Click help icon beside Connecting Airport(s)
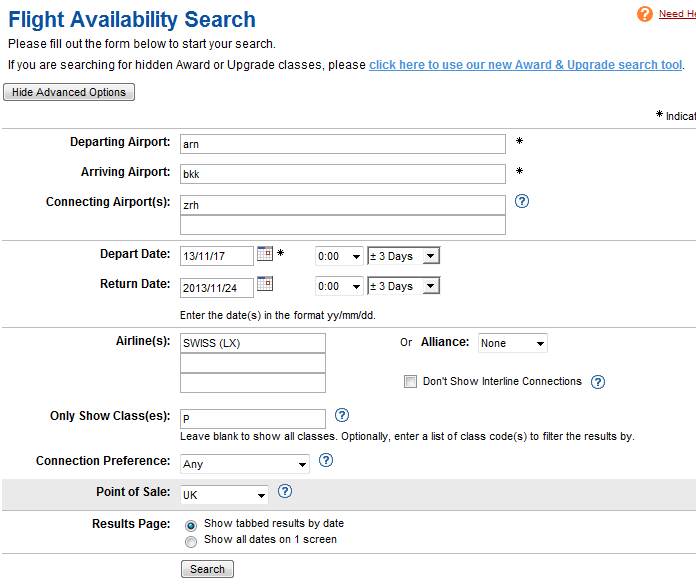Screen dimensions: 696x587 521,201
